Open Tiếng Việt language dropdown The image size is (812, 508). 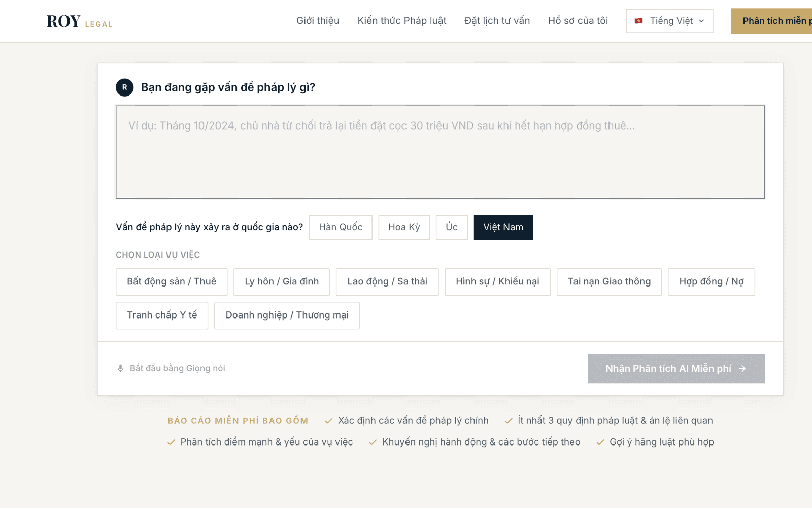coord(669,21)
